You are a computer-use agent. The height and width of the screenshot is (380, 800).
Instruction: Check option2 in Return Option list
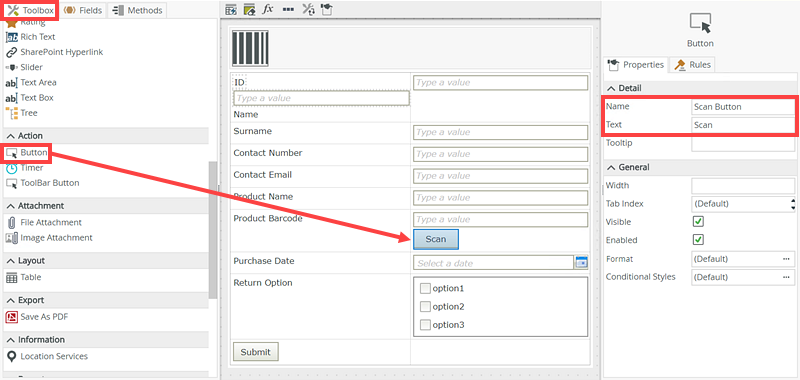point(425,307)
